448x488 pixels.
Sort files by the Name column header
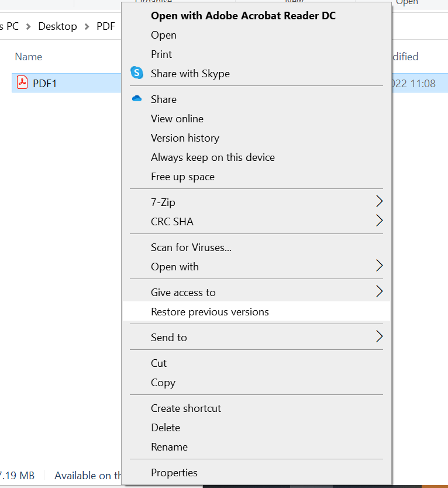[x=28, y=56]
